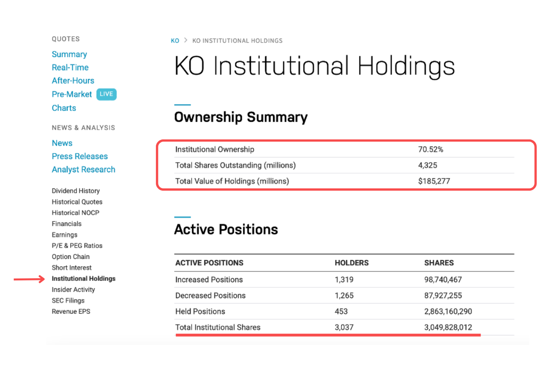This screenshot has width=555, height=392.
Task: Select Historical Quotes in sidebar
Action: (x=77, y=202)
